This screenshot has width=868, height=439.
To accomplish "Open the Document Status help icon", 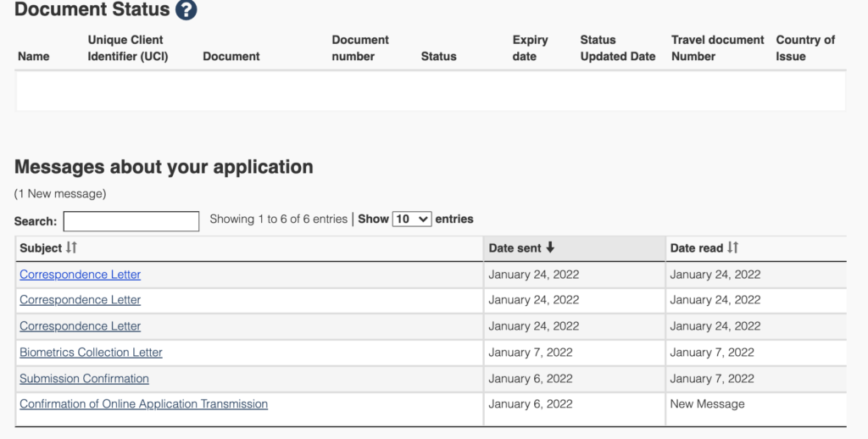I will click(186, 9).
